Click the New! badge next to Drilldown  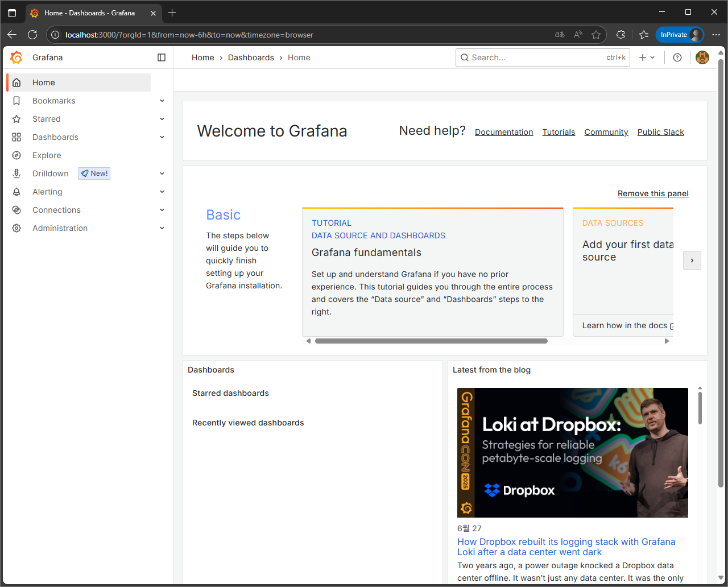(94, 173)
